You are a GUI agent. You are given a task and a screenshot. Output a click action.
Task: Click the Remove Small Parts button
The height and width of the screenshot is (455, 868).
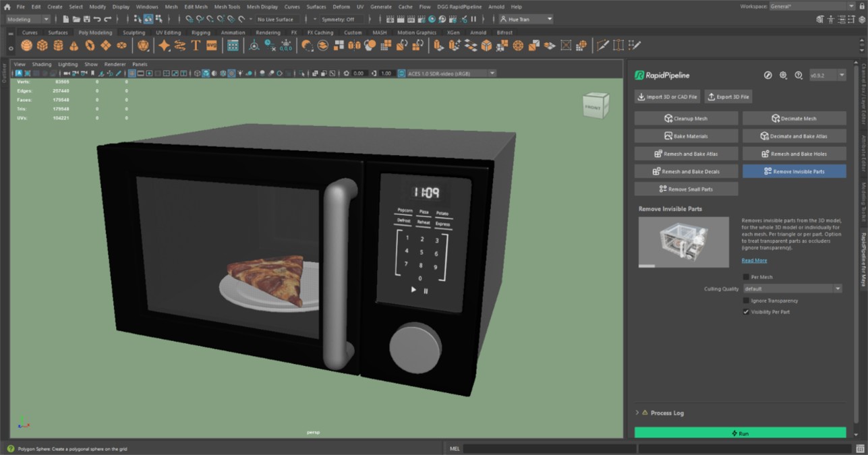point(686,189)
